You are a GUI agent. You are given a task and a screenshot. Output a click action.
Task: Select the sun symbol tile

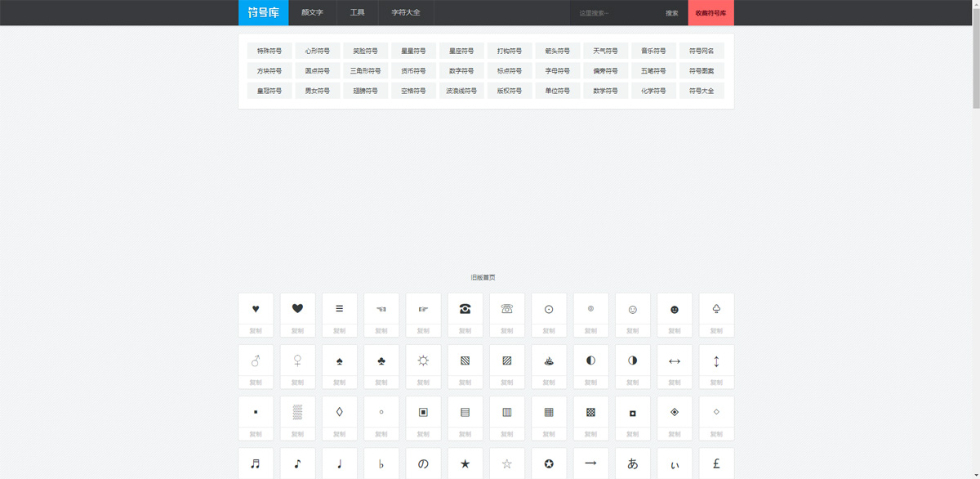423,360
